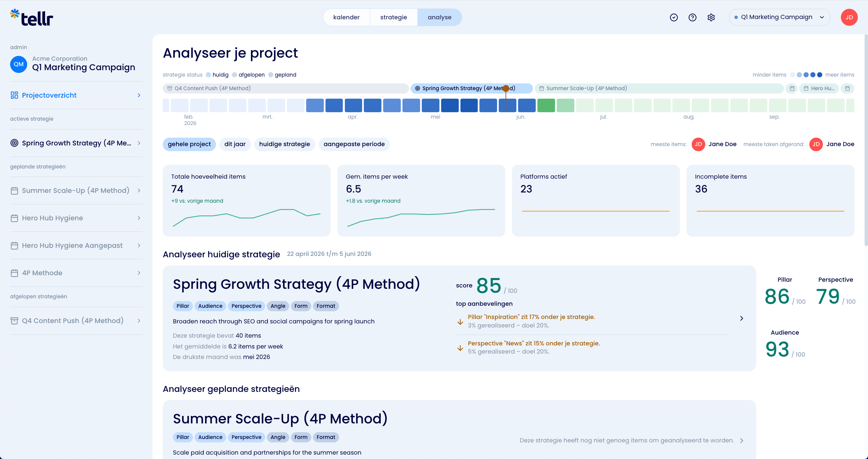Viewport: 868px width, 459px height.
Task: Click the Hero Hub Hygiene calendar icon
Action: 14,218
